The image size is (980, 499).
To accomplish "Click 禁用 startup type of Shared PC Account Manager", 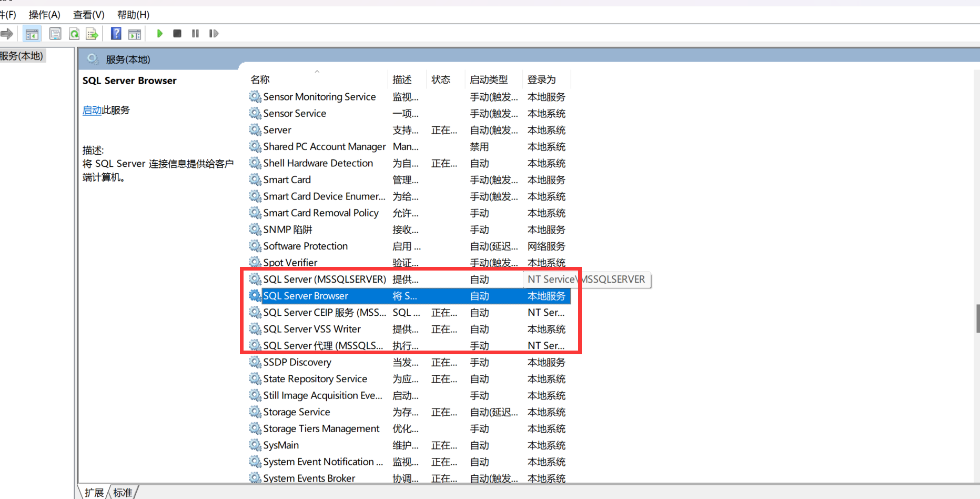I will point(479,147).
